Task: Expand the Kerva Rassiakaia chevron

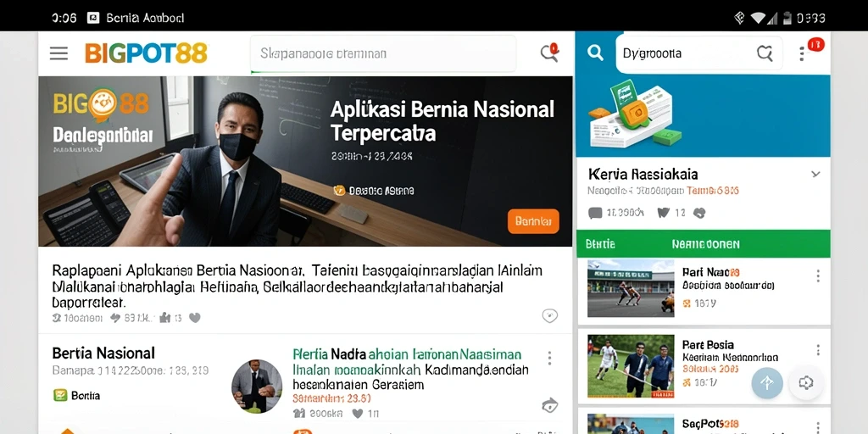Action: click(x=815, y=174)
